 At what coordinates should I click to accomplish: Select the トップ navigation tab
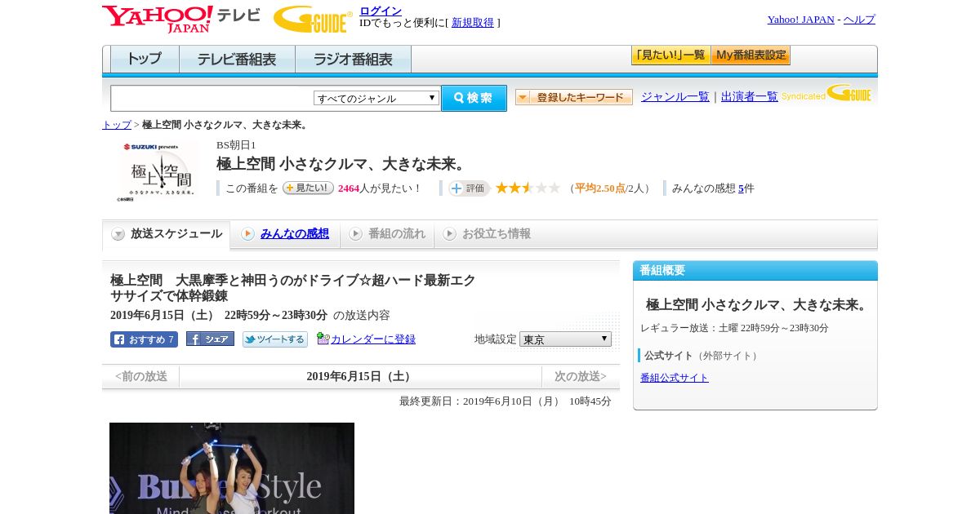click(145, 60)
